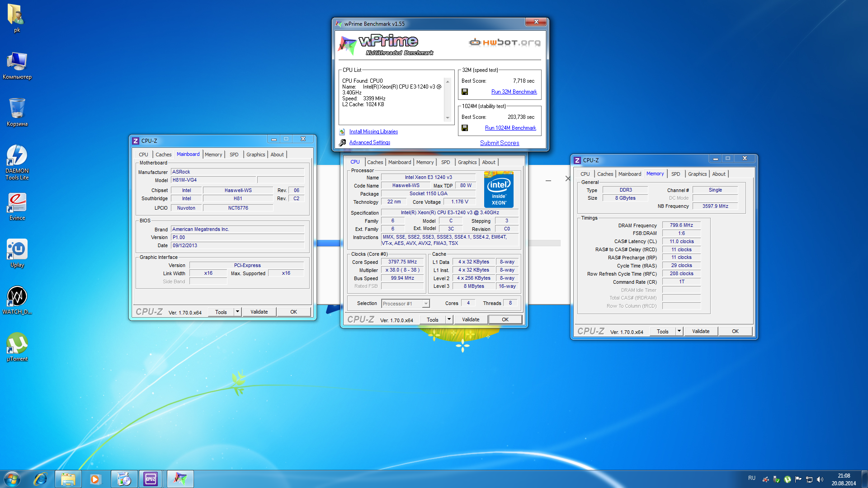Screen dimensions: 868x488
Task: Open About tab in Memory CPU-Z window
Action: coord(718,174)
